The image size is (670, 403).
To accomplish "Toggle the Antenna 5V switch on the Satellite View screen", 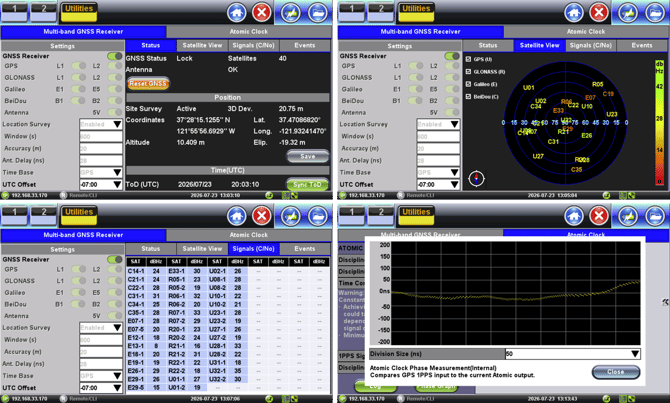I will [x=452, y=112].
